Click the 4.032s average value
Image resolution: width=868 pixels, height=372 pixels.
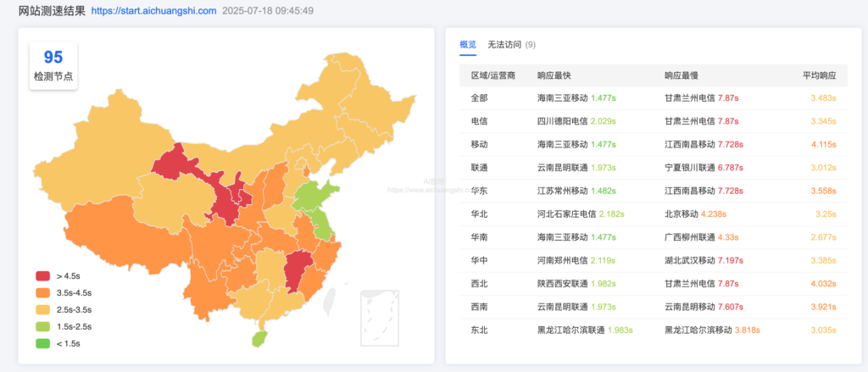click(x=823, y=284)
